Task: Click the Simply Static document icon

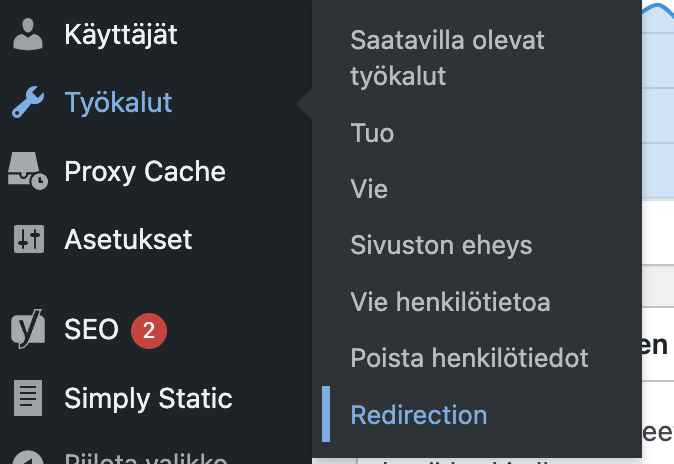Action: point(28,398)
